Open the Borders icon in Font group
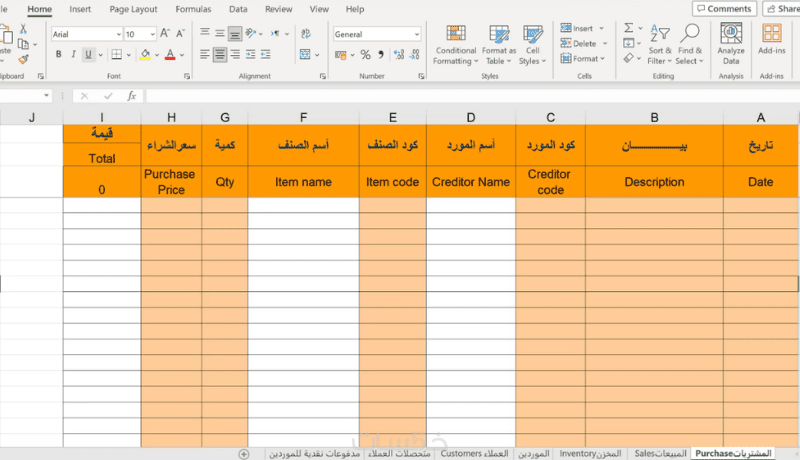Screen dimensions: 800x460 [117, 55]
